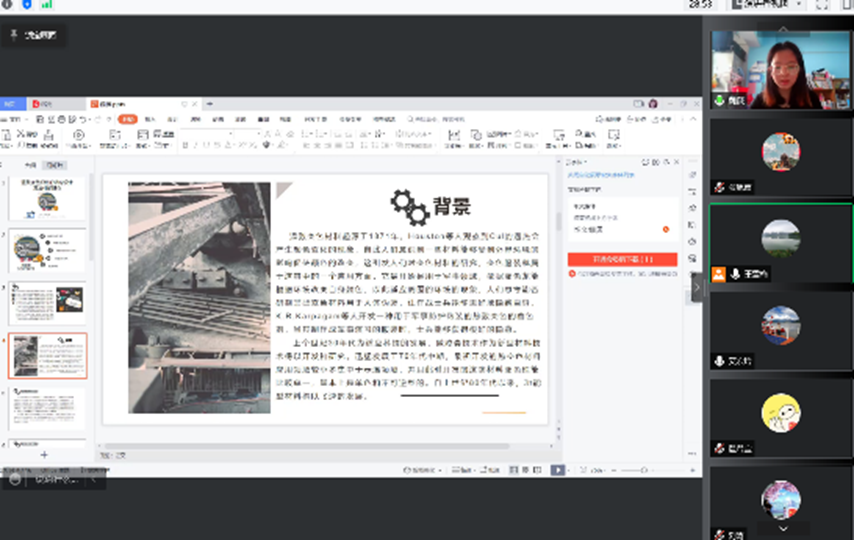Click the network signal icon in meeting top bar
854x540 pixels.
point(46,5)
